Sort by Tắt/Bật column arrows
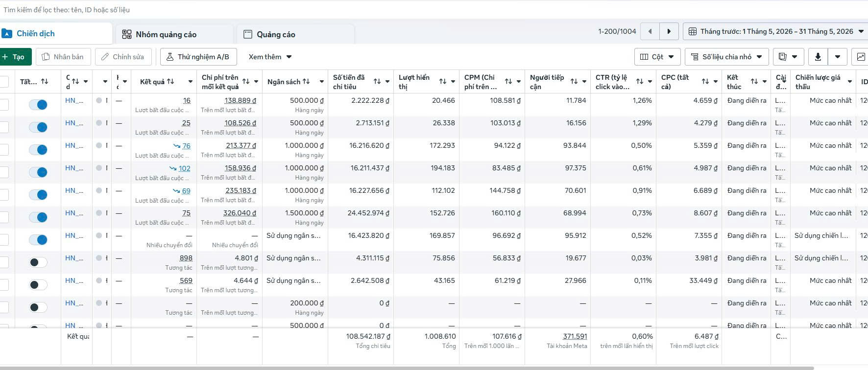The width and height of the screenshot is (868, 370). point(45,81)
